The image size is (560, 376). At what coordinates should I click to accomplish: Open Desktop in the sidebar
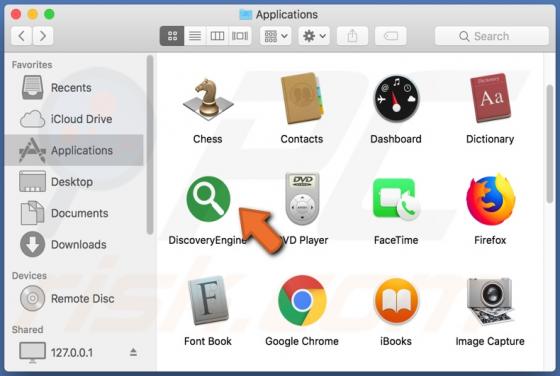74,182
